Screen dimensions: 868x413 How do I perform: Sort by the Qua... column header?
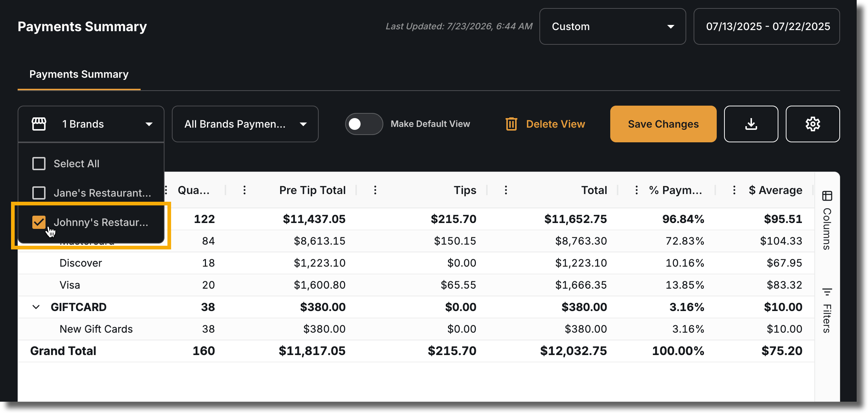click(x=194, y=190)
